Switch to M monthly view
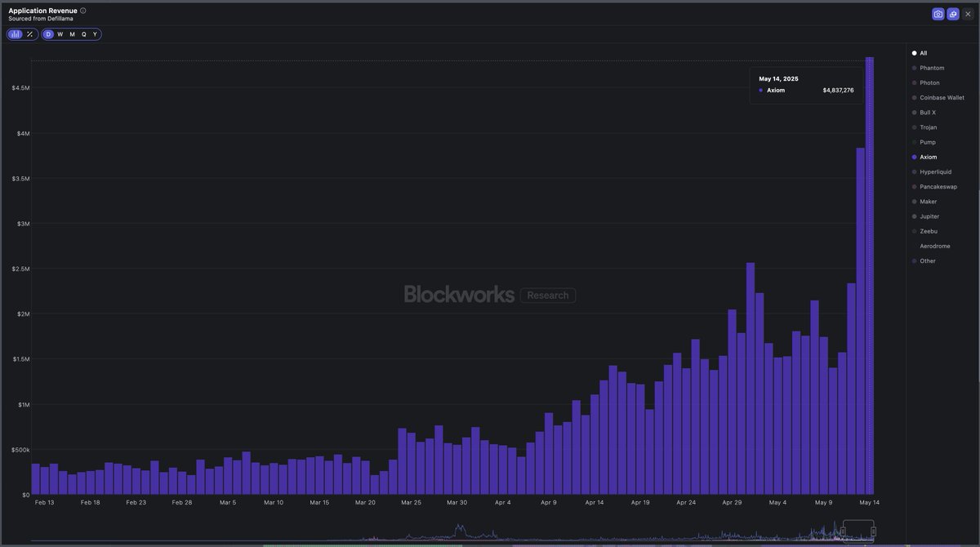Image resolution: width=980 pixels, height=547 pixels. [x=71, y=33]
